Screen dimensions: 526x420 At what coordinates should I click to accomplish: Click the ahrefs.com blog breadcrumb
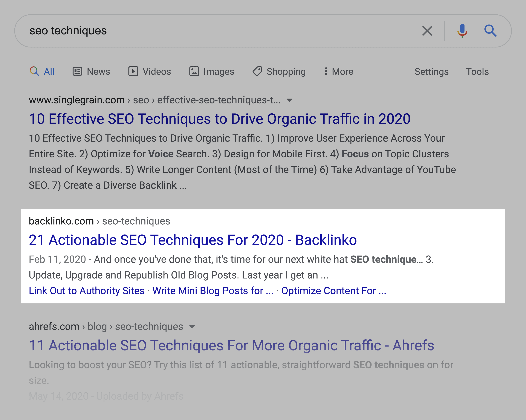[x=106, y=327]
